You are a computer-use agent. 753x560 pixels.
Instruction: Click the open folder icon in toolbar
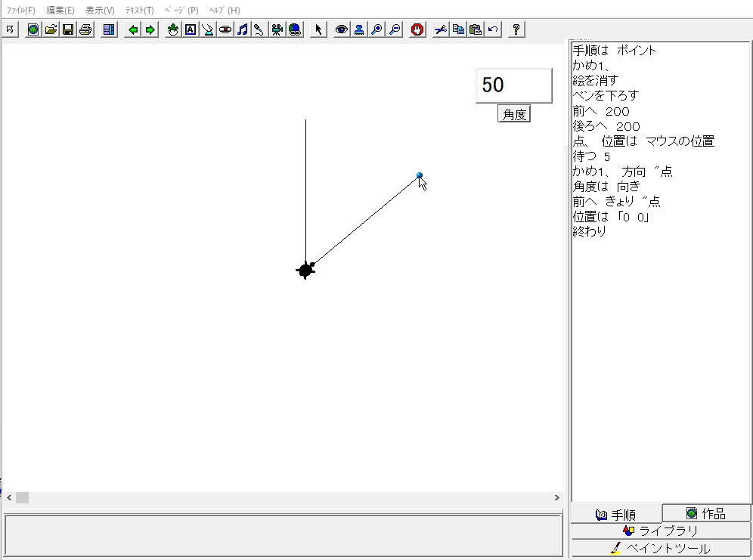51,29
